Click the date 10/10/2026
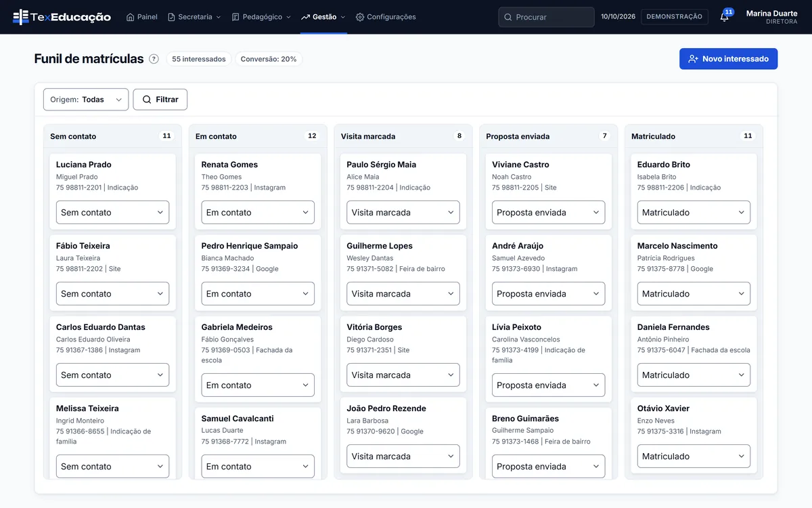This screenshot has height=508, width=812. point(618,17)
